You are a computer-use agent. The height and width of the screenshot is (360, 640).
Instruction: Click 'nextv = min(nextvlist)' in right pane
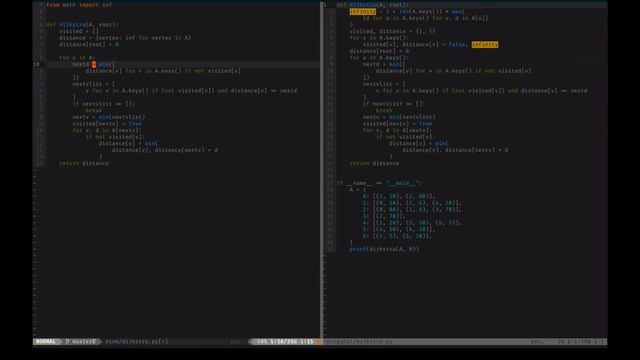coord(399,117)
